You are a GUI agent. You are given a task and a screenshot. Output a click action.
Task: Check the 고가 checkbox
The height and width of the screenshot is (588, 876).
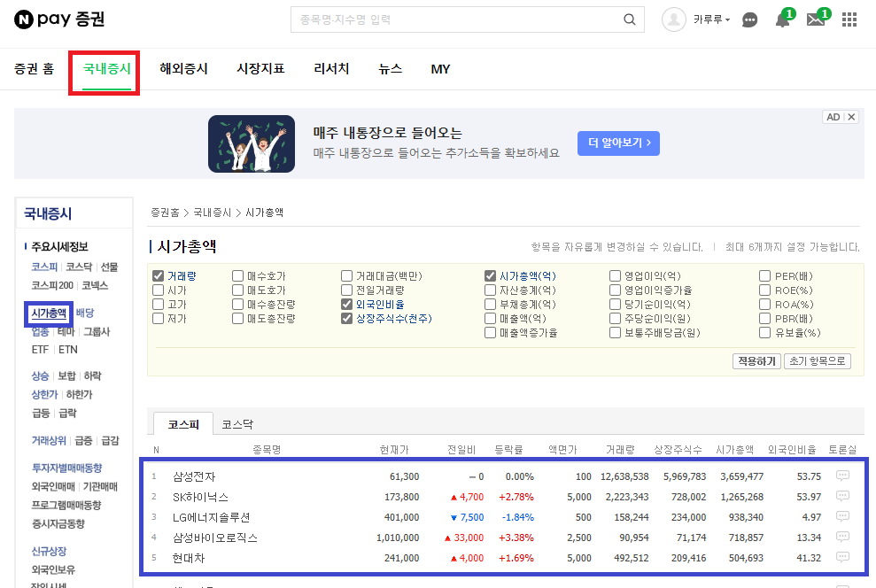[x=158, y=305]
